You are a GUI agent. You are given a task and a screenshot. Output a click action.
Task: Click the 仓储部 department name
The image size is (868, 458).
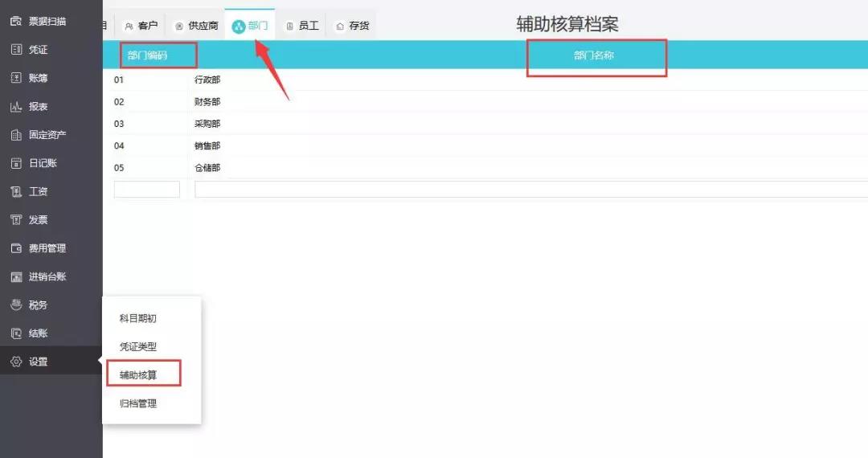tap(207, 168)
